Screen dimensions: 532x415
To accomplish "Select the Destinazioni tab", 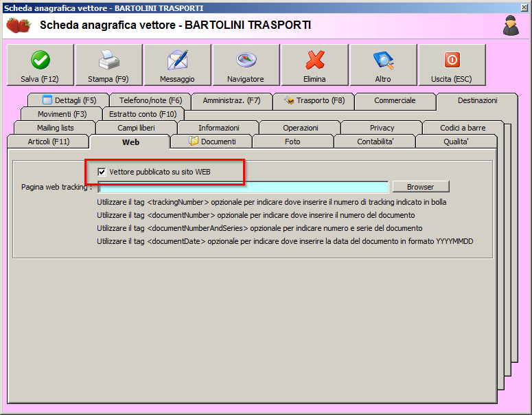I will pos(477,100).
